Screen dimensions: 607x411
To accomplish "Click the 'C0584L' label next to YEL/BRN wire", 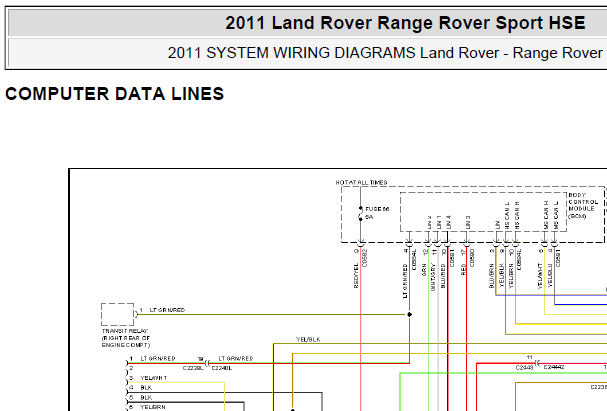I will [x=519, y=260].
